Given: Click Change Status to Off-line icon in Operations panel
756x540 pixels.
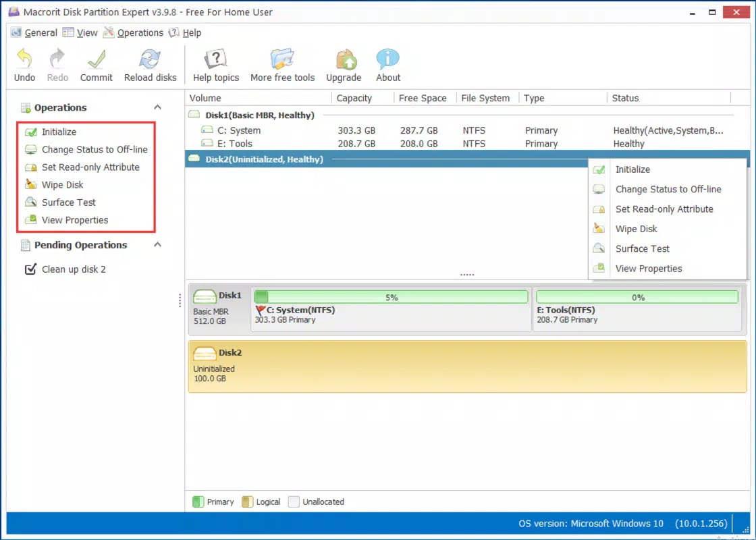Looking at the screenshot, I should click(31, 149).
